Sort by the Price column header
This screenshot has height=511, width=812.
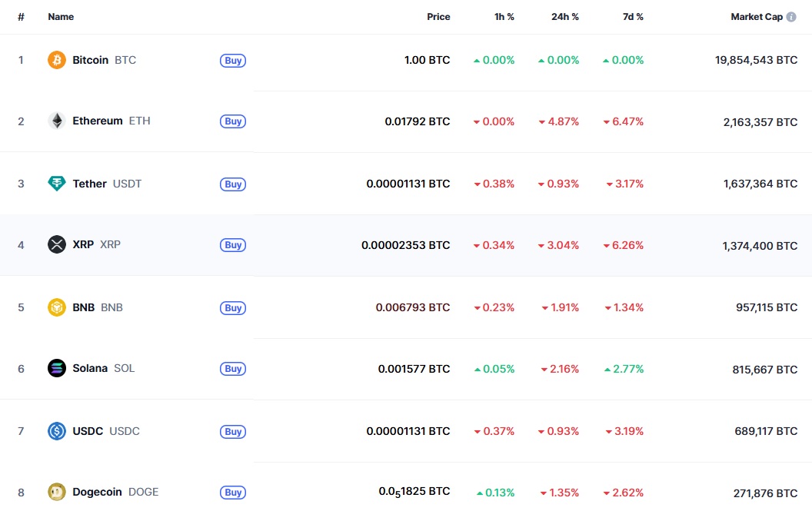[x=438, y=16]
